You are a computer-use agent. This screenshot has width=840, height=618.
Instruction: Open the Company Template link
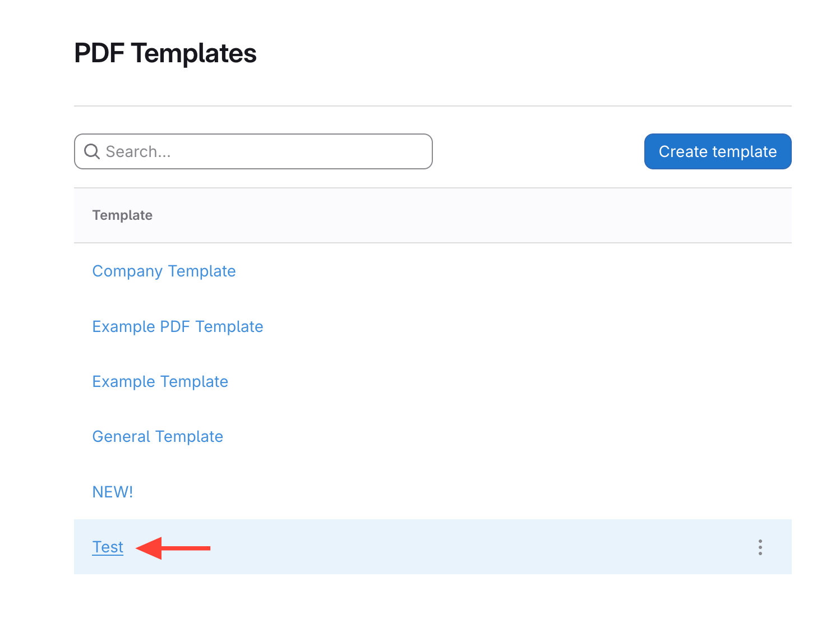click(164, 271)
